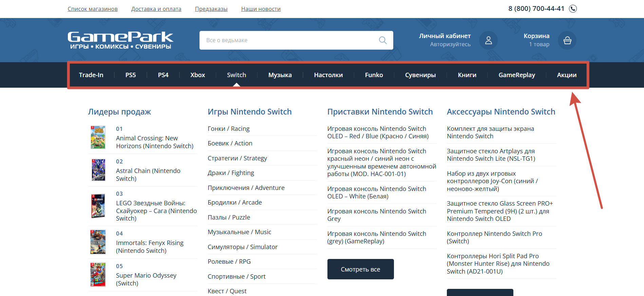Open Switch OLED White (Белая) console link

click(377, 192)
